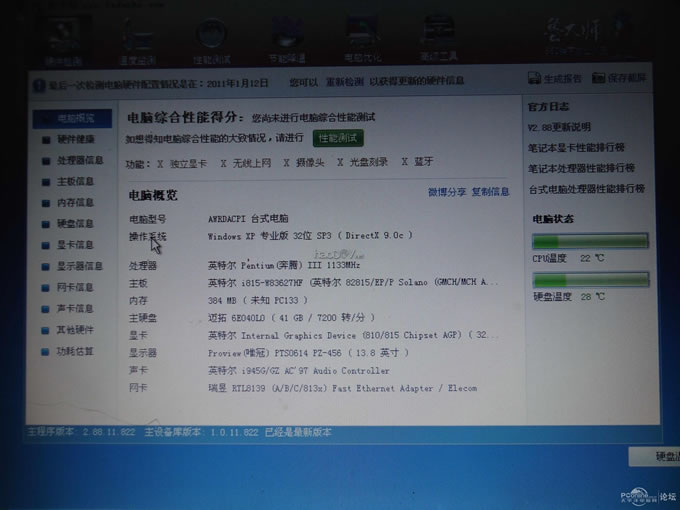Click the 已经是最新版本 status text
The height and width of the screenshot is (510, 680).
coord(298,432)
